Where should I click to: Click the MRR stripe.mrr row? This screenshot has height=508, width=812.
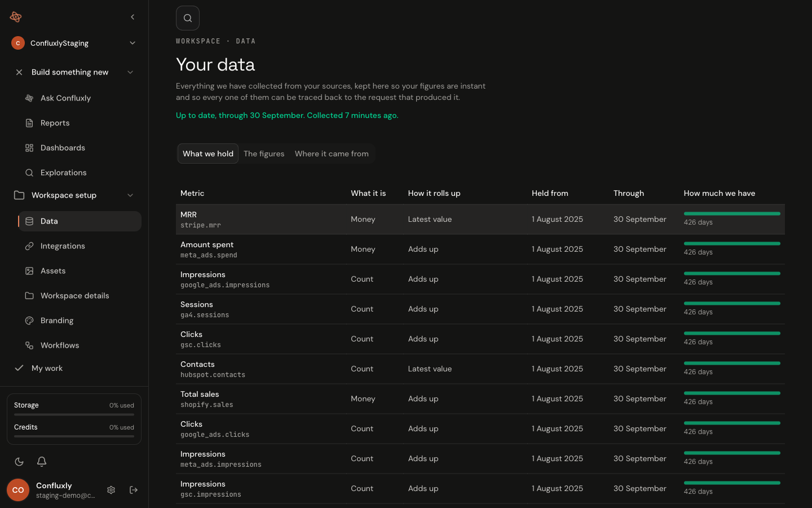pyautogui.click(x=480, y=220)
